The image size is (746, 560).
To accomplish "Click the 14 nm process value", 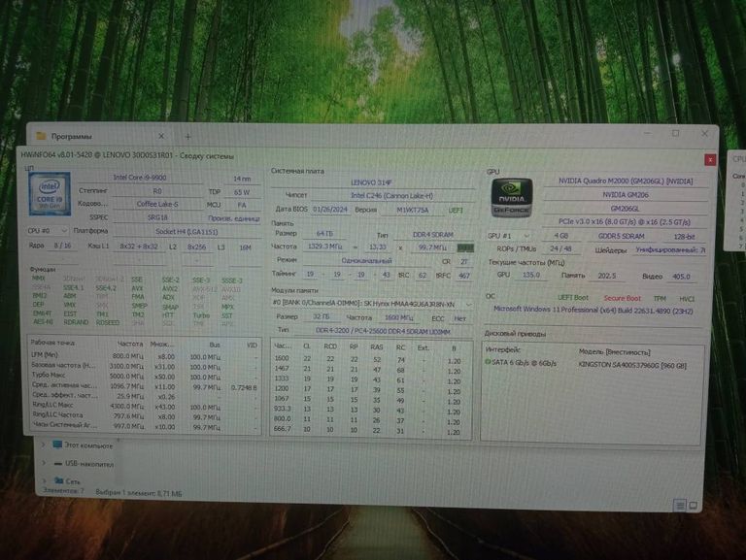I will coord(242,179).
